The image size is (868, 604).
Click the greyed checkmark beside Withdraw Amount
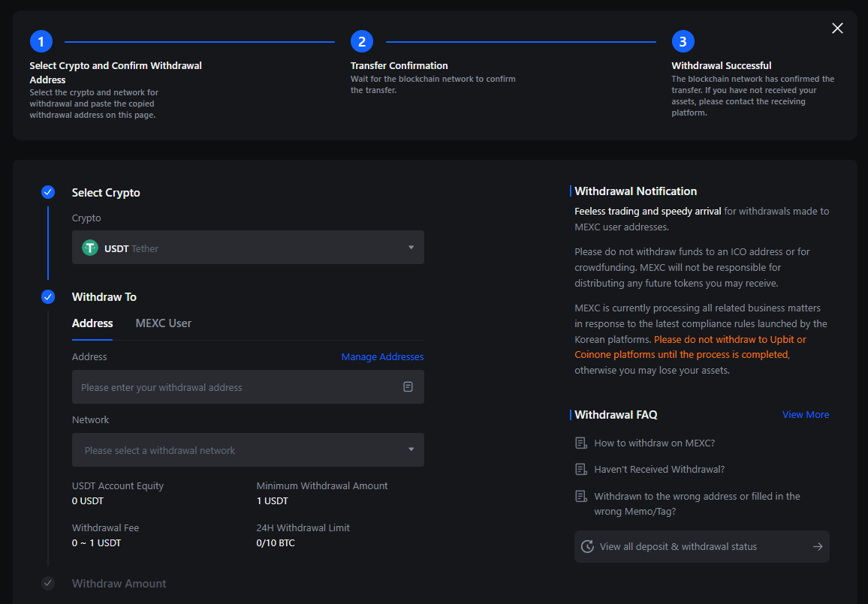click(48, 583)
